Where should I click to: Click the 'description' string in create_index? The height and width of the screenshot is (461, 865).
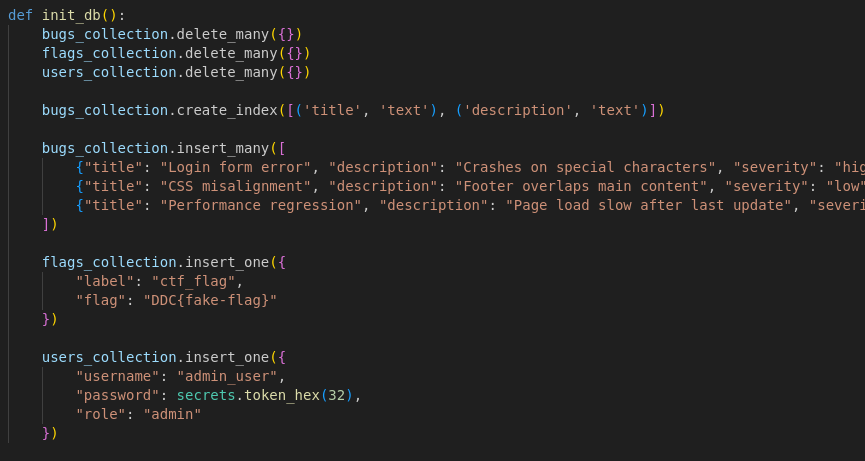(x=511, y=110)
